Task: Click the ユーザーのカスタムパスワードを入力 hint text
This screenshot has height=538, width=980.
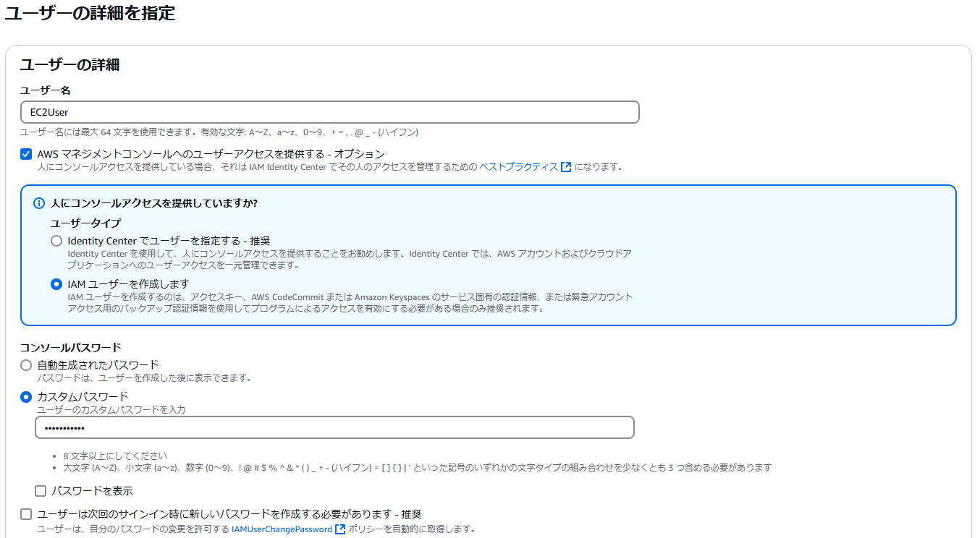Action: 111,409
